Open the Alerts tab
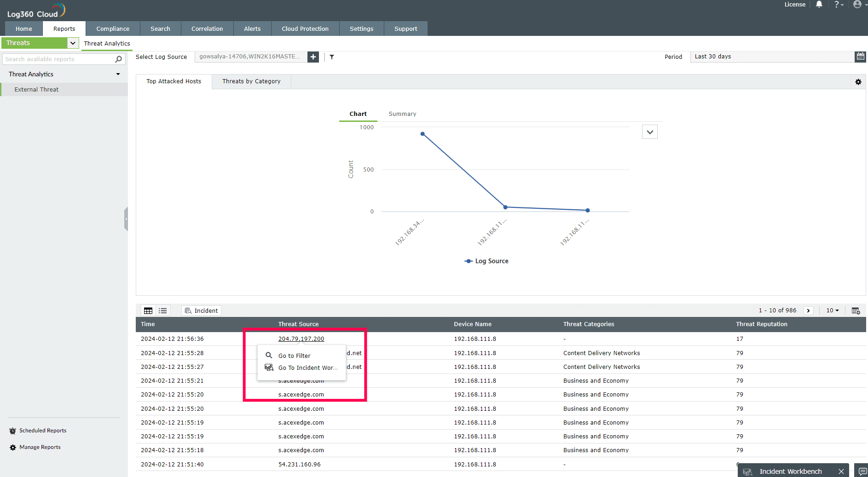 pos(252,29)
